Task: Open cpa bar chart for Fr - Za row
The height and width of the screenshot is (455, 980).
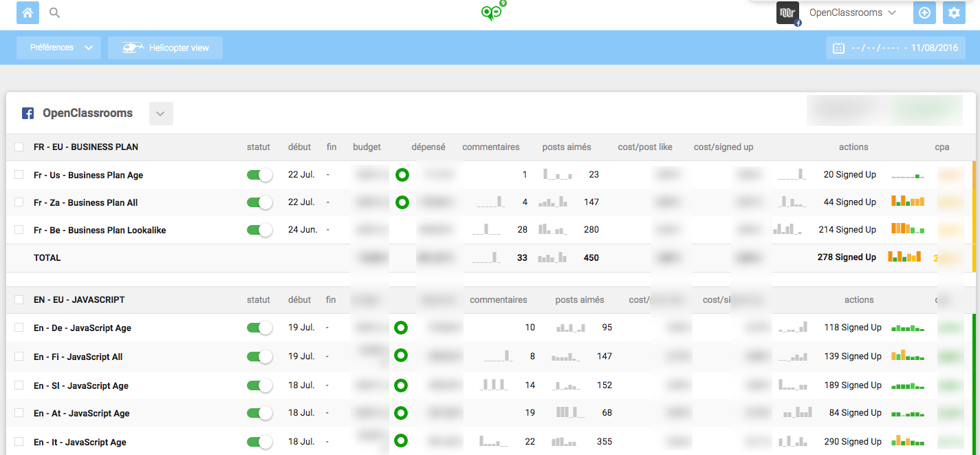Action: tap(908, 201)
